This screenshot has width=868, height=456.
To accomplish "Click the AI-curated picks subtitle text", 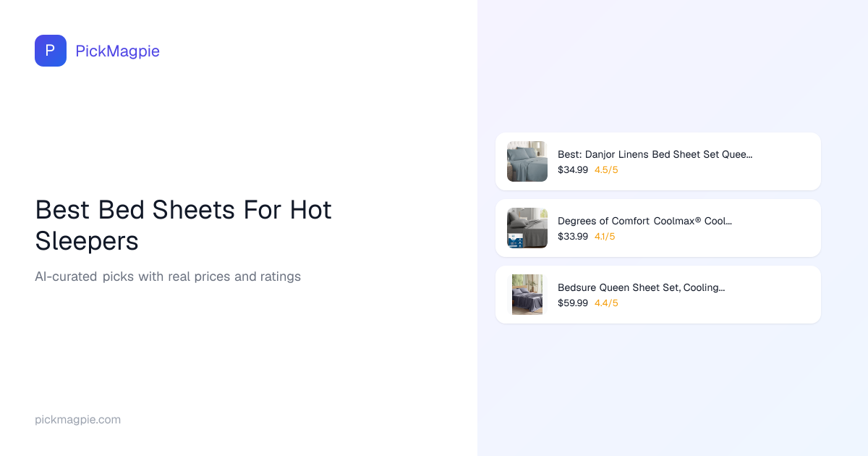I will pyautogui.click(x=168, y=276).
